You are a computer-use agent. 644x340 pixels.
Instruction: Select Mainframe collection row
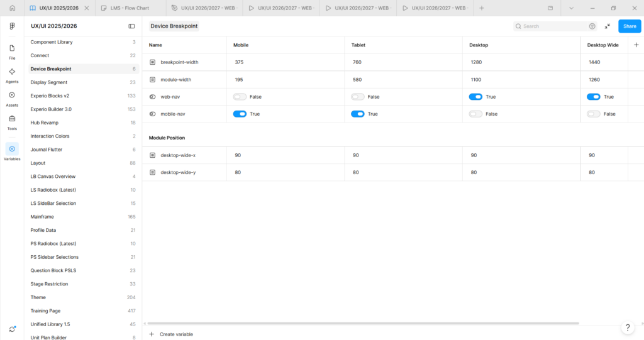[x=84, y=217]
